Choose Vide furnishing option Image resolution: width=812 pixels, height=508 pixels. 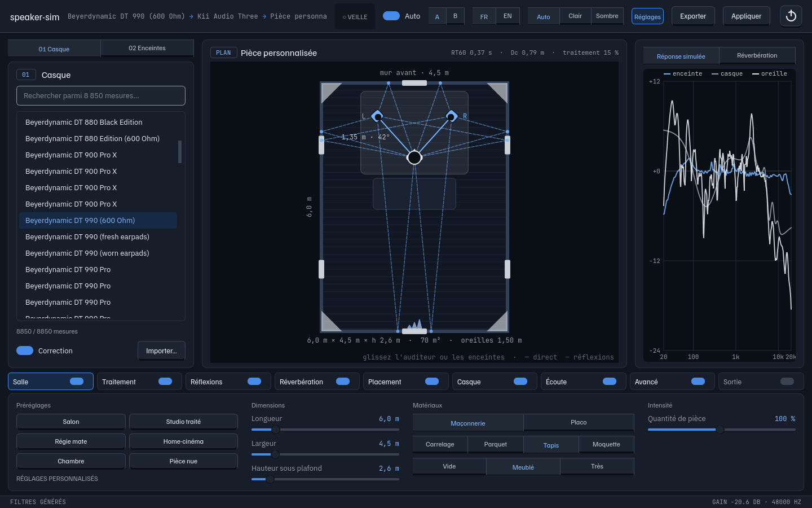[449, 466]
